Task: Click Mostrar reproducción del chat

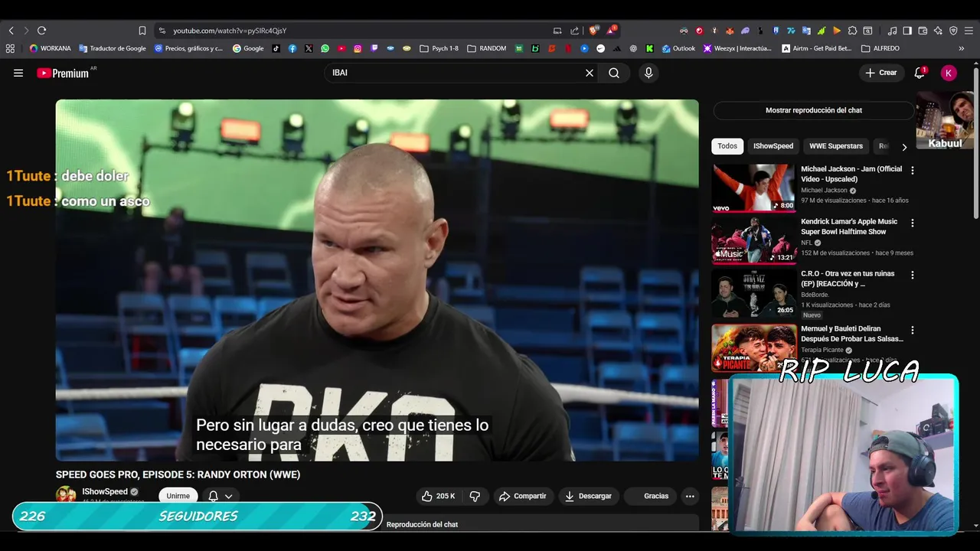Action: pyautogui.click(x=814, y=110)
